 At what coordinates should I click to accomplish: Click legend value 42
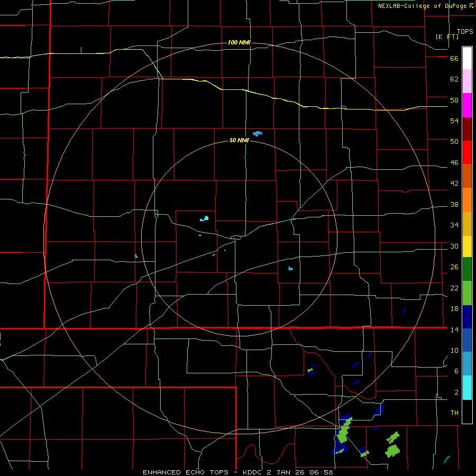click(x=454, y=184)
